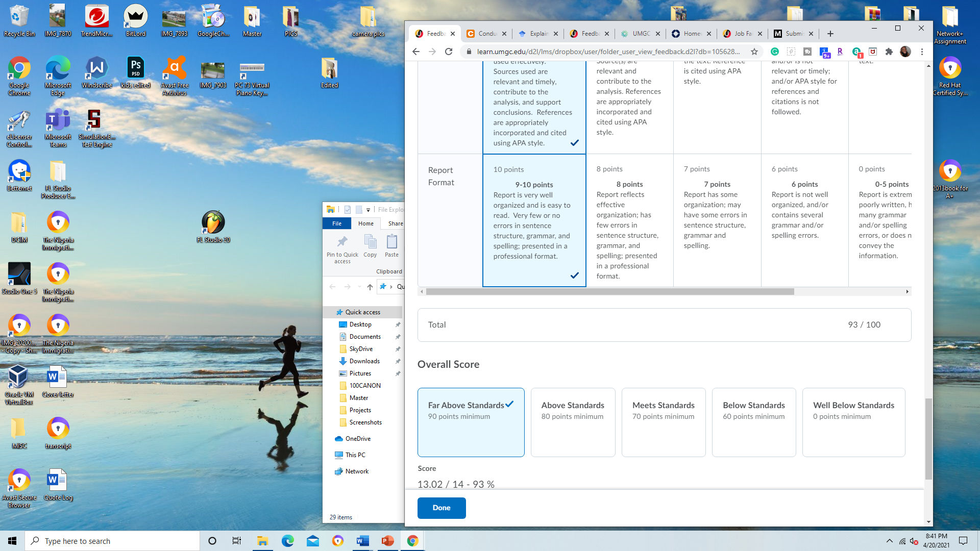This screenshot has height=551, width=980.
Task: Select the Windscribe desktop icon
Action: tap(96, 72)
